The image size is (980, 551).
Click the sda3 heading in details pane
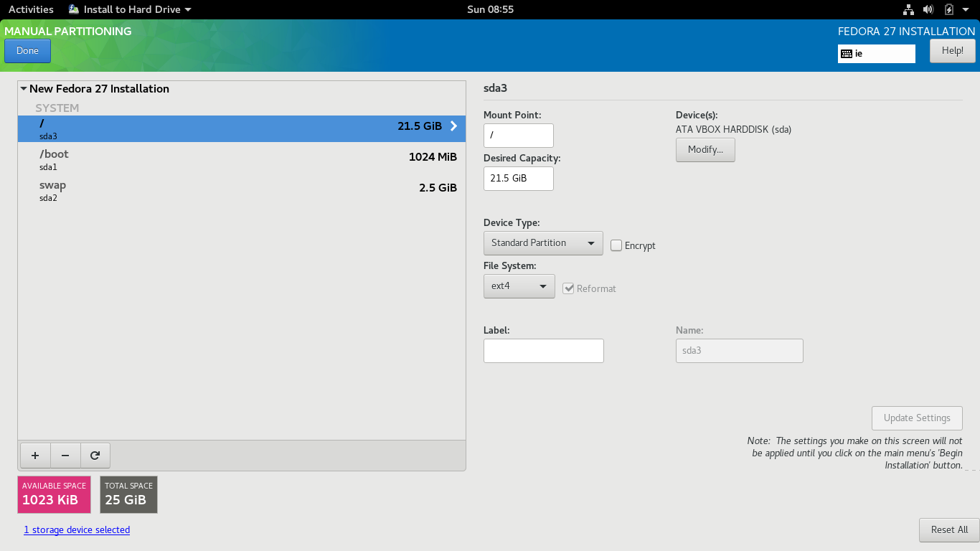(x=495, y=89)
